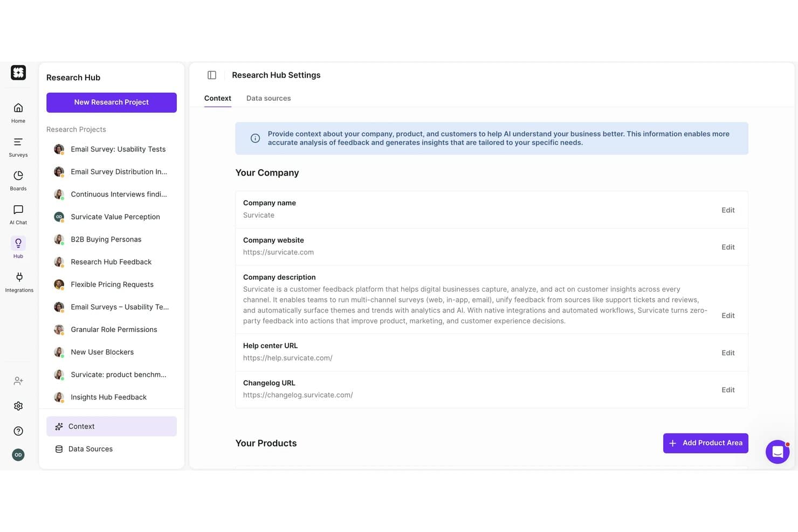Viewport: 798px width, 532px height.
Task: Select the Hub lightbulb icon
Action: pyautogui.click(x=18, y=243)
